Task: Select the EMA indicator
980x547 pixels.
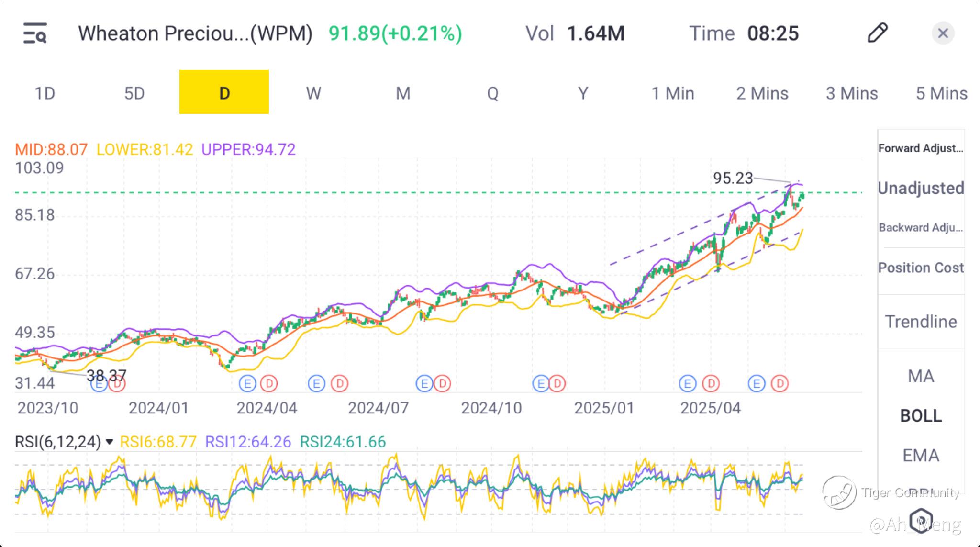Action: coord(921,455)
